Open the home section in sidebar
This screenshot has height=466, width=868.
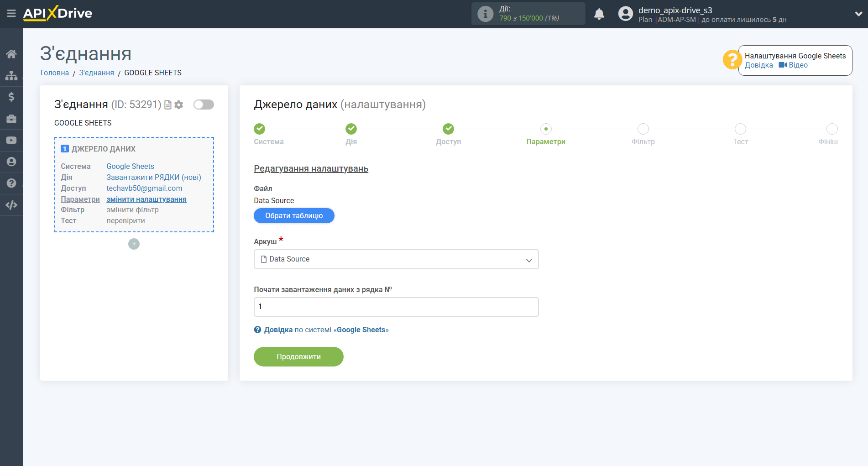tap(11, 53)
